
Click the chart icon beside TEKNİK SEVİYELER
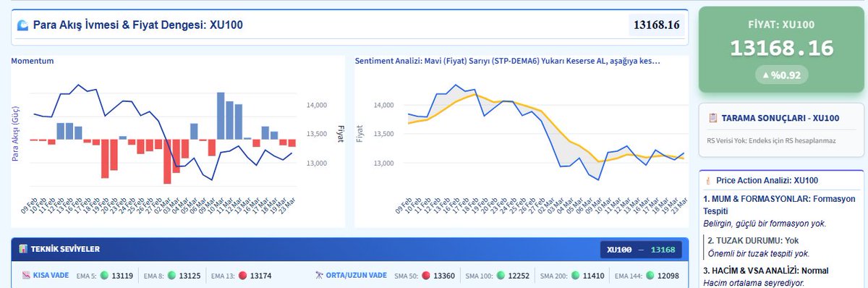click(x=23, y=250)
